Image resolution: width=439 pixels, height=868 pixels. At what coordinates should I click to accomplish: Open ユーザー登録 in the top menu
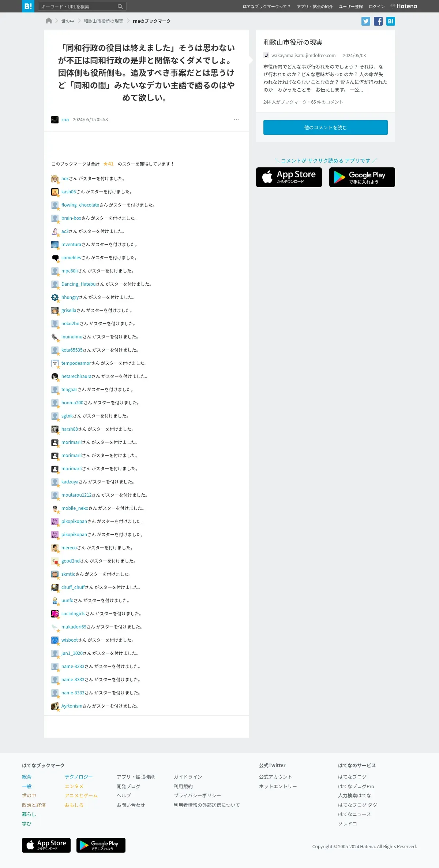click(x=351, y=7)
